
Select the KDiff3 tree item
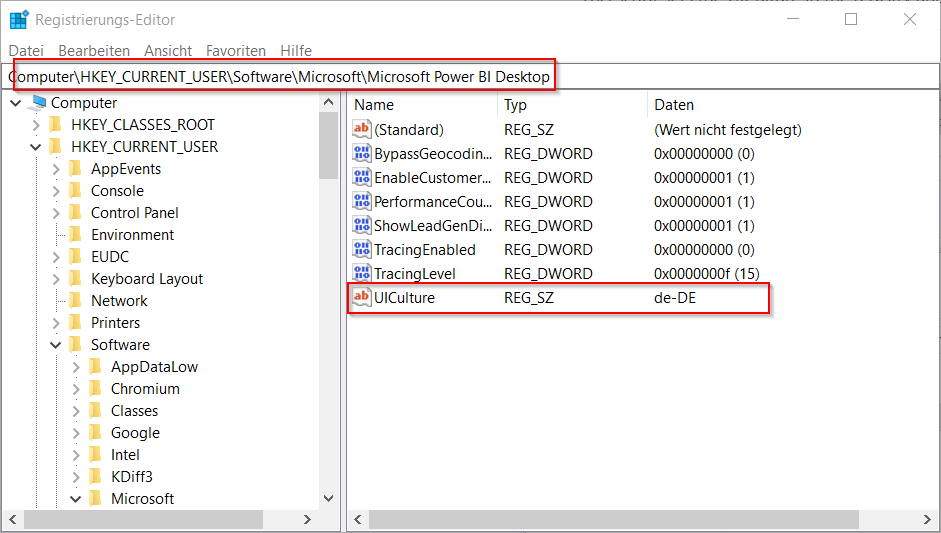click(131, 477)
